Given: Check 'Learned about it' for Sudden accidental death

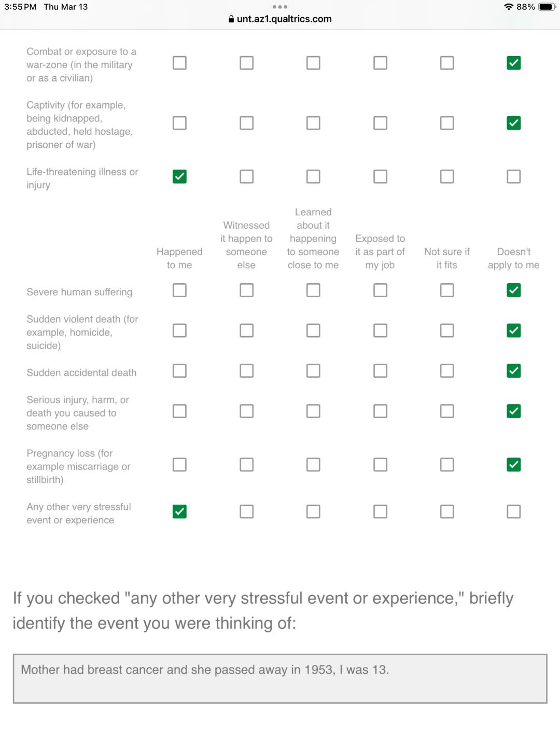Looking at the screenshot, I should click(x=313, y=371).
